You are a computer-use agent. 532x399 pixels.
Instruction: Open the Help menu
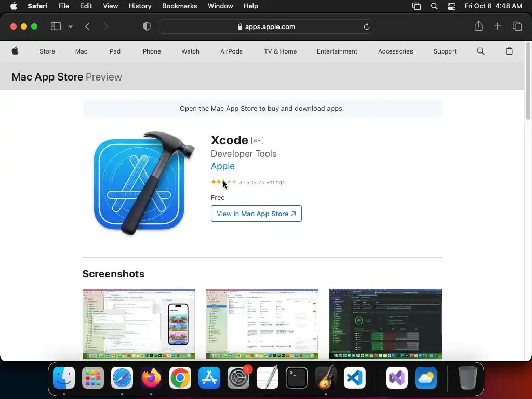251,6
